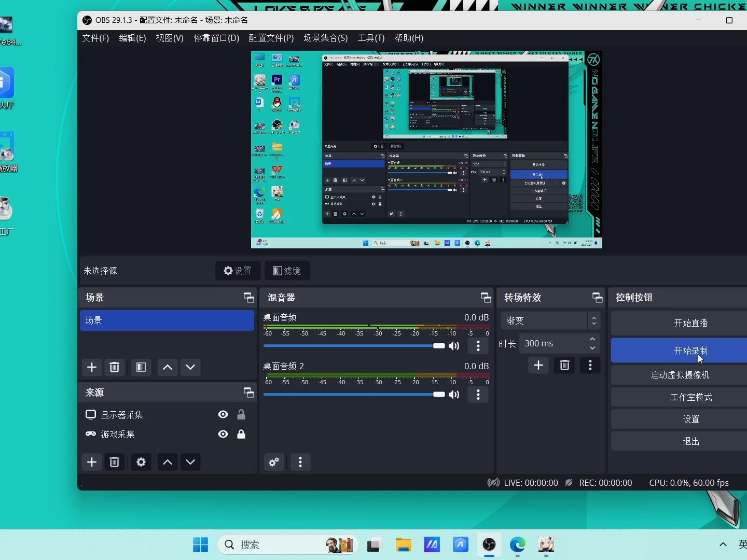
Task: Decrease the 时长 duration with the down arrow
Action: tap(592, 348)
